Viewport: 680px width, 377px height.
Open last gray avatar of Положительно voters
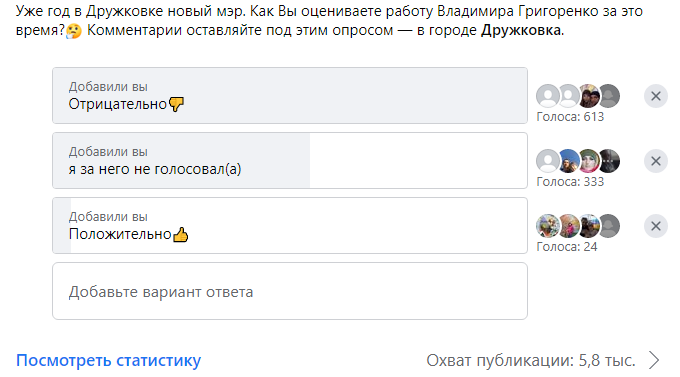[609, 226]
